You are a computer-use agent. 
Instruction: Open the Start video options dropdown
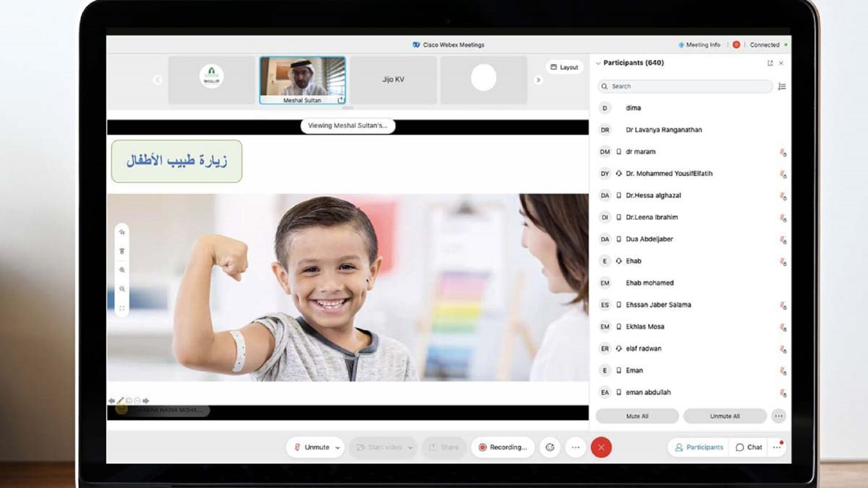(410, 447)
